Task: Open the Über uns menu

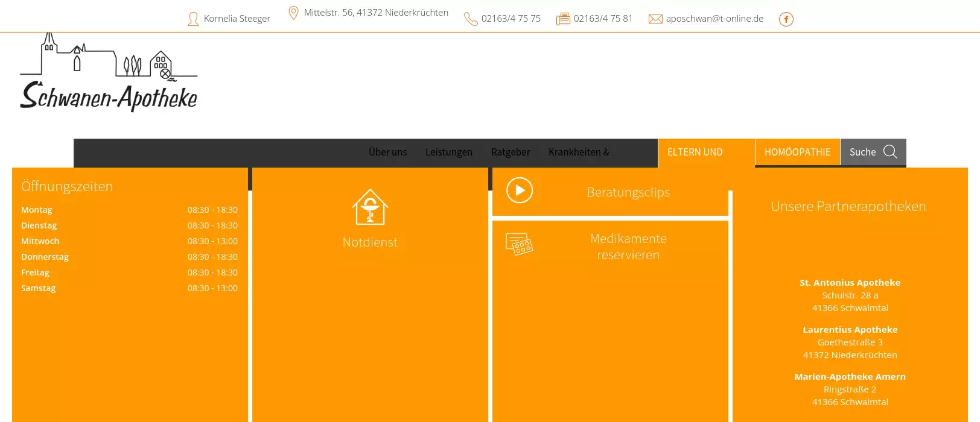Action: (387, 153)
